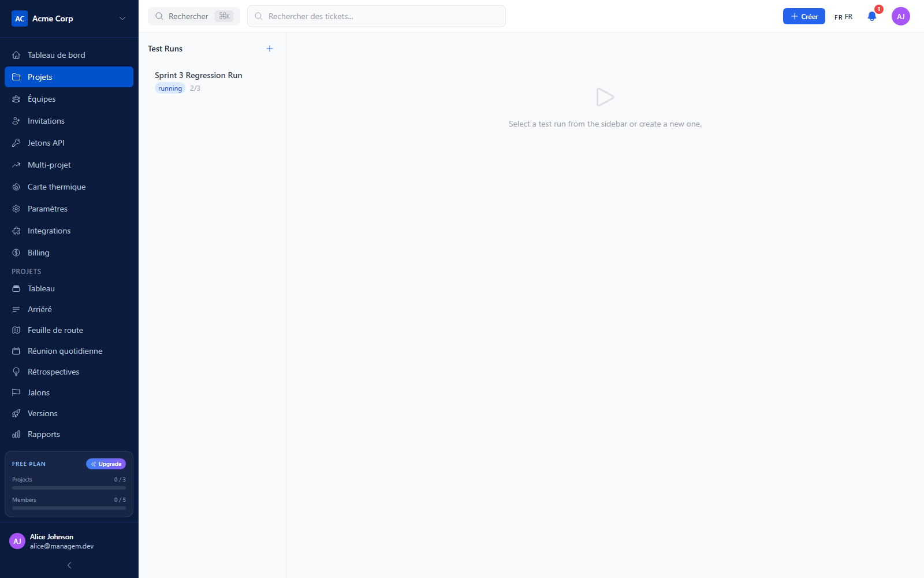Click the running status badge
The height and width of the screenshot is (578, 924).
(x=170, y=88)
